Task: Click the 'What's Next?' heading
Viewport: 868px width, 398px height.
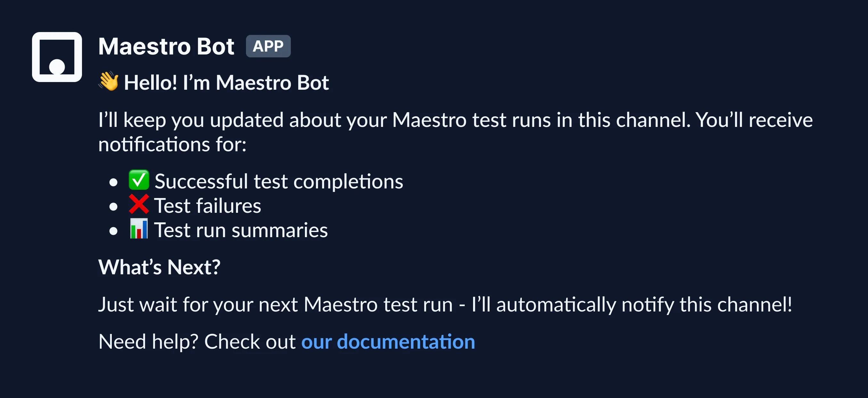Action: pos(159,267)
